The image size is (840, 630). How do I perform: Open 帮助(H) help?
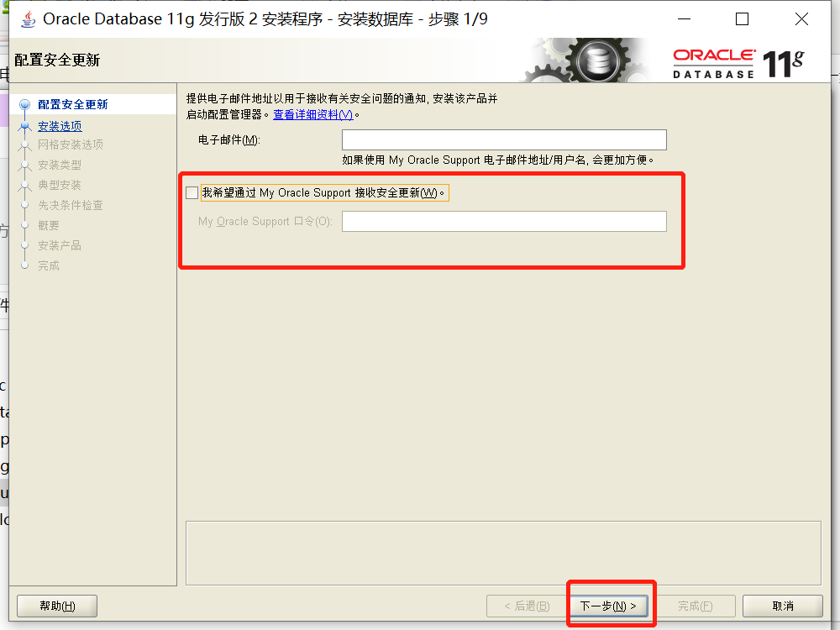tap(57, 606)
